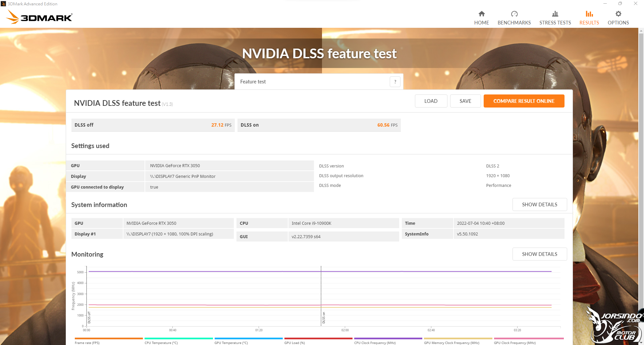Screen dimensions: 644x345
Task: Show details for System information
Action: click(540, 205)
